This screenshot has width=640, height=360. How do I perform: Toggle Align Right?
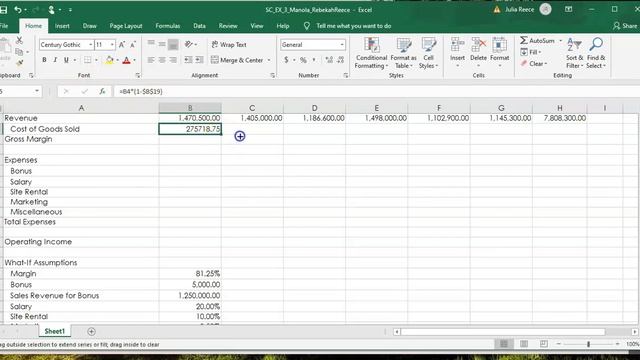click(173, 60)
